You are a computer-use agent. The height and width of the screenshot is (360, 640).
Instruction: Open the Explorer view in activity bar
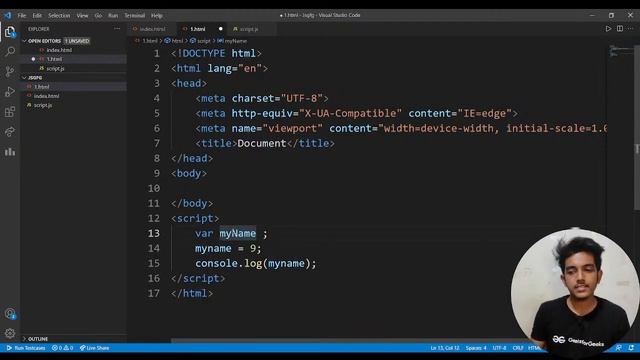tap(10, 32)
